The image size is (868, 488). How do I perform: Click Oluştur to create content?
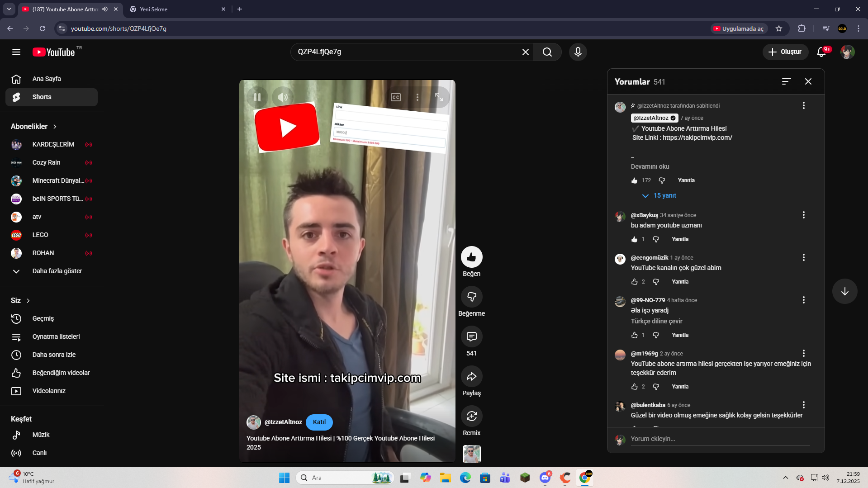click(786, 52)
